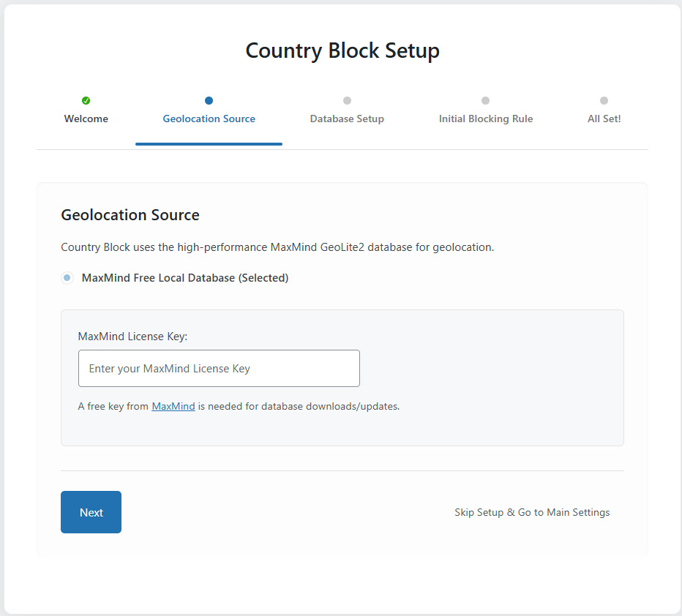
Task: Click the Country Block Setup page title
Action: (342, 50)
